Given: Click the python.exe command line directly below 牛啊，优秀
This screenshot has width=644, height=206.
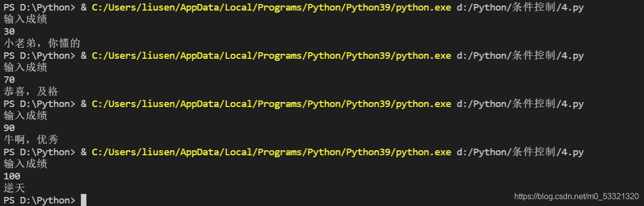Looking at the screenshot, I should pos(294,152).
